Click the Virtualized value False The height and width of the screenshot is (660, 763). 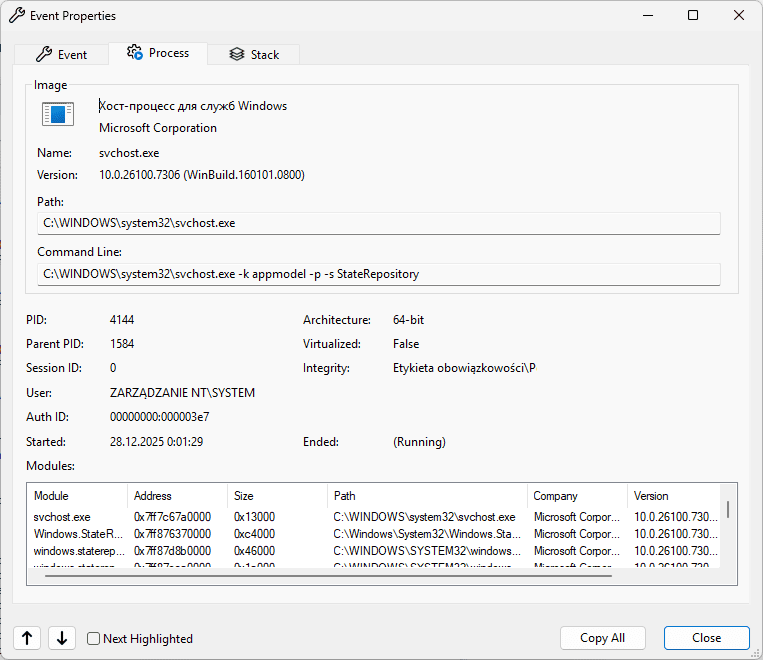point(406,344)
